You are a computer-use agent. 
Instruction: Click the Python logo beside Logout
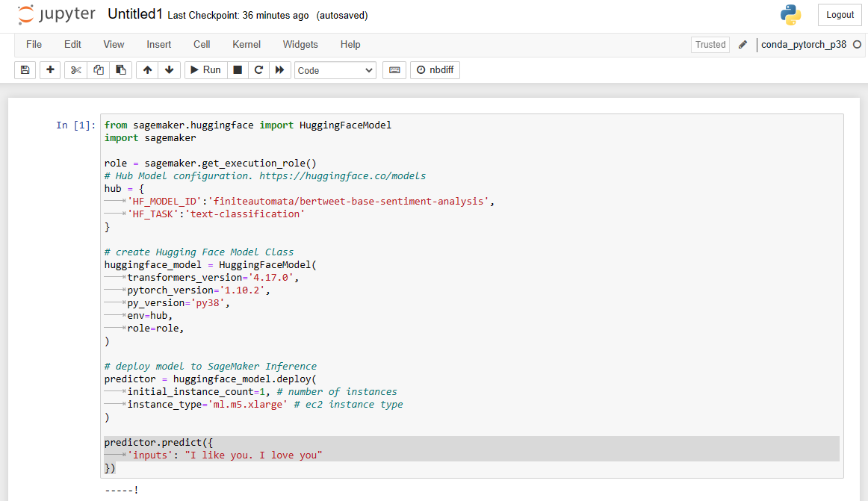(x=790, y=14)
